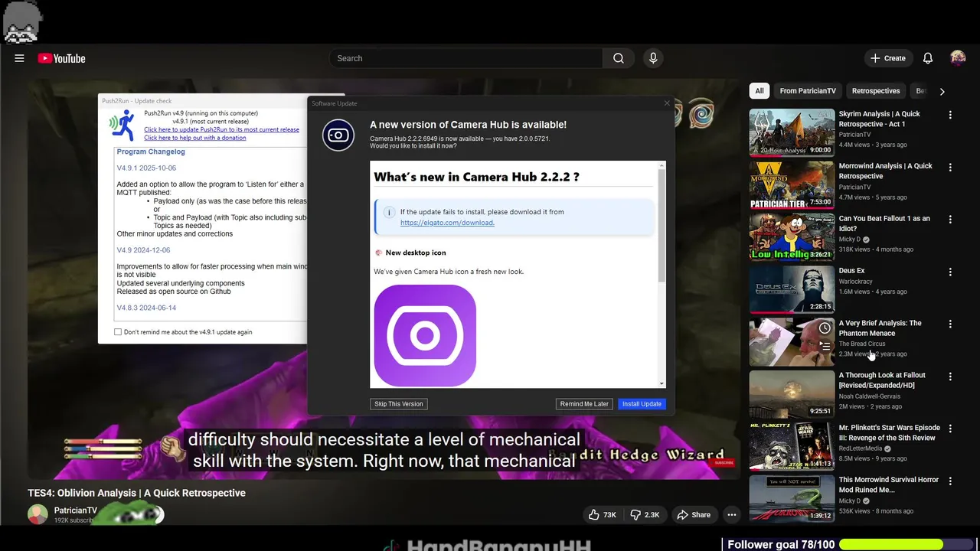Close the Software Update dialog
The height and width of the screenshot is (551, 980).
666,103
